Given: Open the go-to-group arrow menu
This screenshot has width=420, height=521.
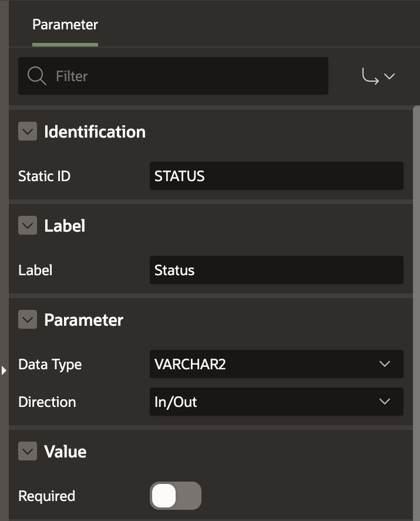Looking at the screenshot, I should [378, 76].
